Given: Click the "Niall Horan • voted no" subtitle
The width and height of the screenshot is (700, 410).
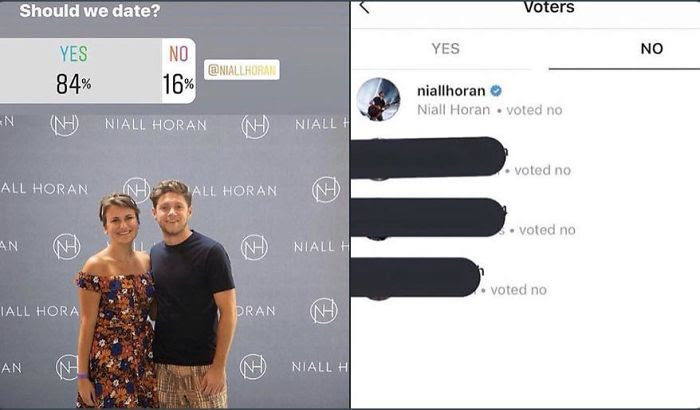Looking at the screenshot, I should pyautogui.click(x=490, y=110).
